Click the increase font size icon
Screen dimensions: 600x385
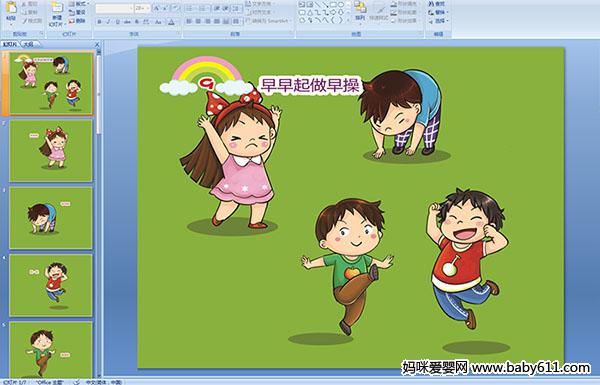(x=157, y=8)
